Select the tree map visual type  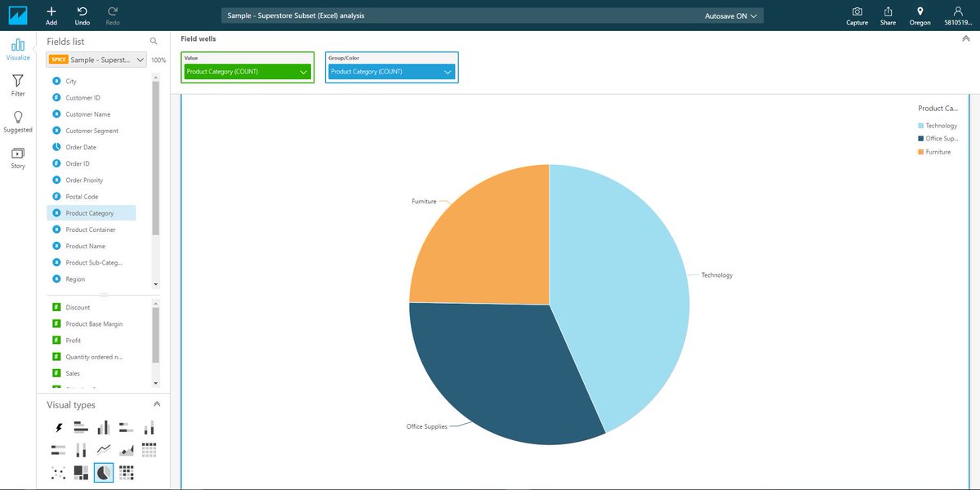tap(79, 472)
